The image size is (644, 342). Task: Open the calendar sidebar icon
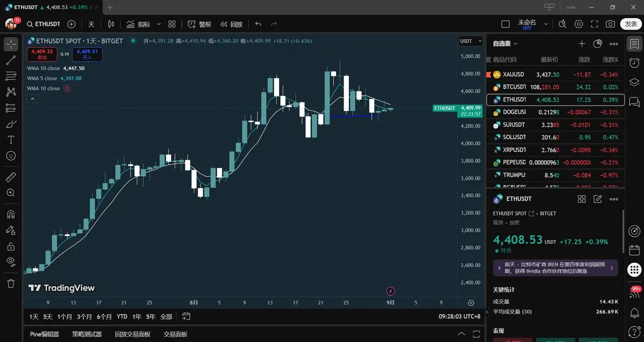tap(634, 250)
